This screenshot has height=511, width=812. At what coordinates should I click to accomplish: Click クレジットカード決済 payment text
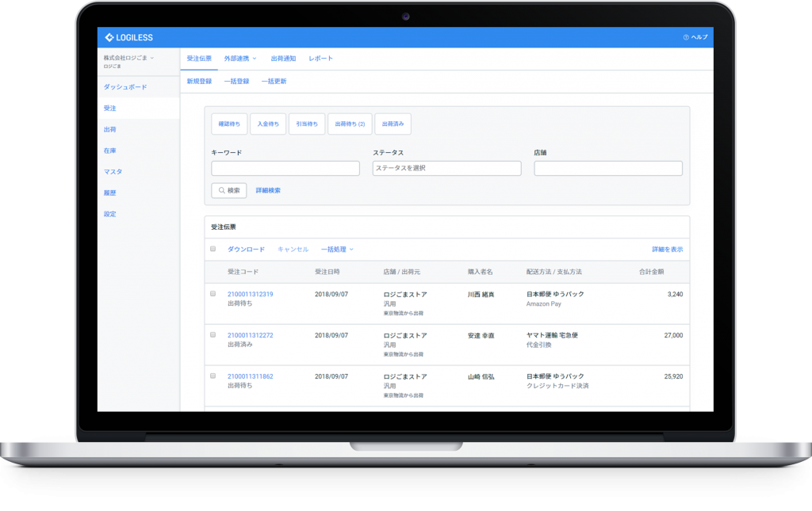557,386
